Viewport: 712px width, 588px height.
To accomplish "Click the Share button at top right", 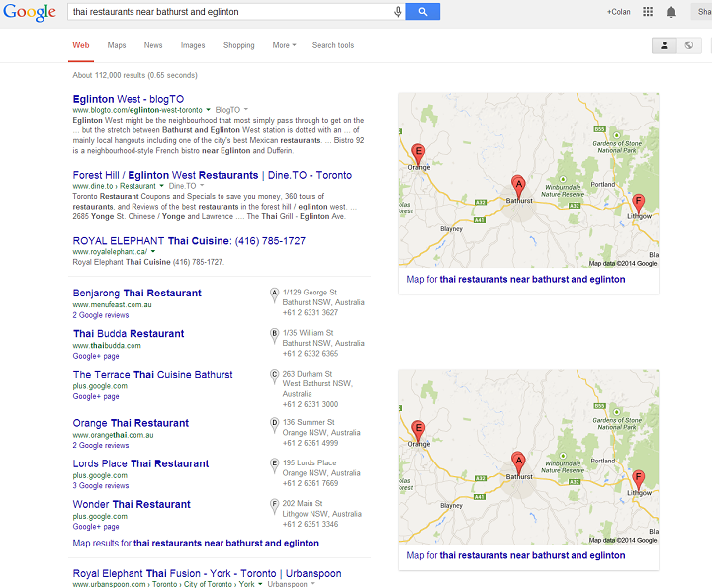I will click(701, 12).
